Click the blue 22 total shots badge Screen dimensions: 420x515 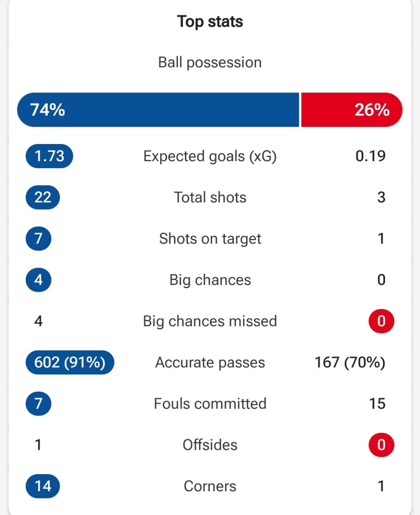(x=43, y=197)
